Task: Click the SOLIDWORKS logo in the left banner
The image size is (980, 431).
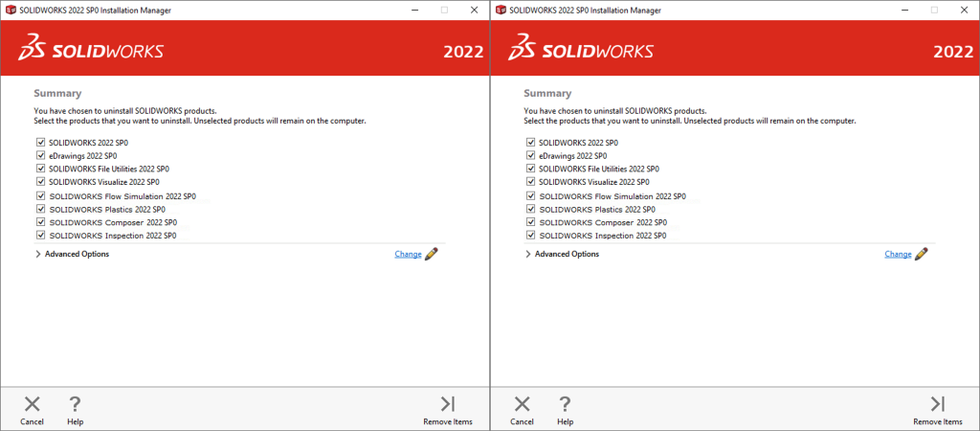Action: click(x=97, y=50)
